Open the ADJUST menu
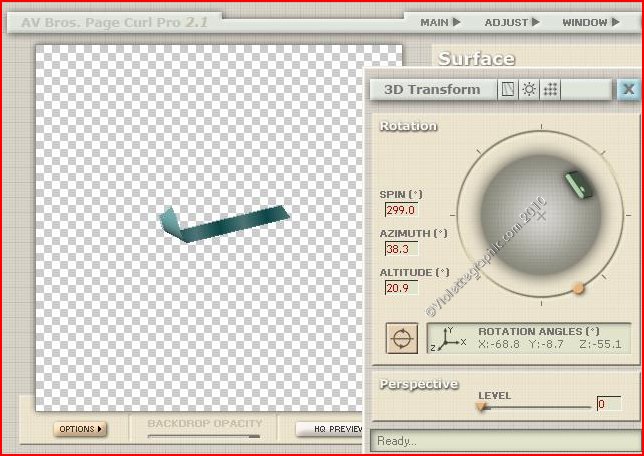The image size is (644, 456). [x=511, y=22]
